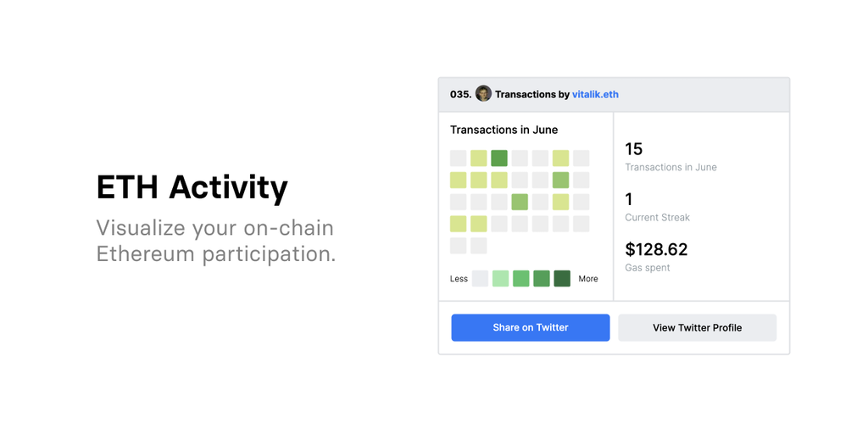The width and height of the screenshot is (868, 434).
Task: Click the medium green cell in third calendar row
Action: (520, 202)
